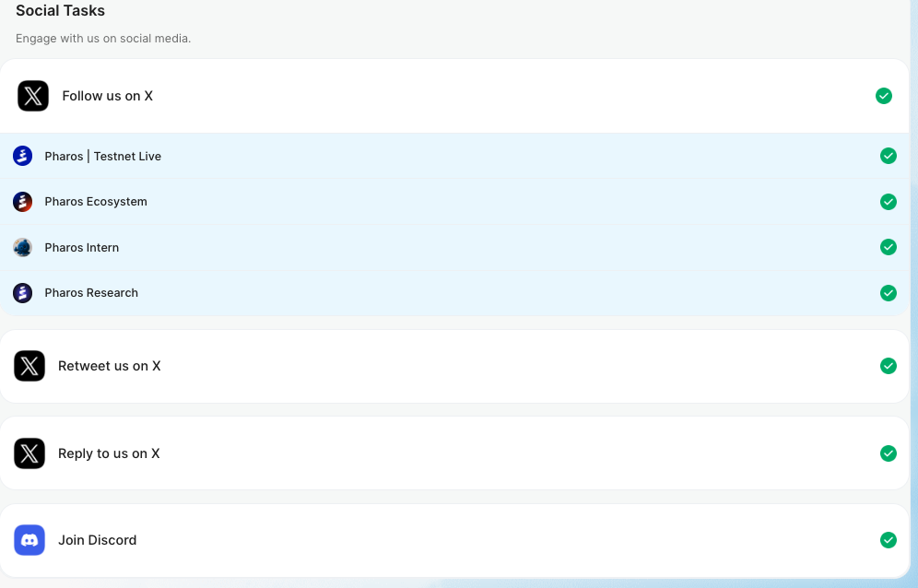Click the Pharos Testnet Live avatar
Image resolution: width=918 pixels, height=588 pixels.
23,157
